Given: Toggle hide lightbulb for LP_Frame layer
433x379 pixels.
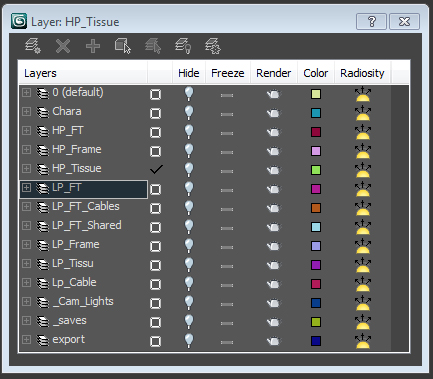Looking at the screenshot, I should pyautogui.click(x=189, y=246).
